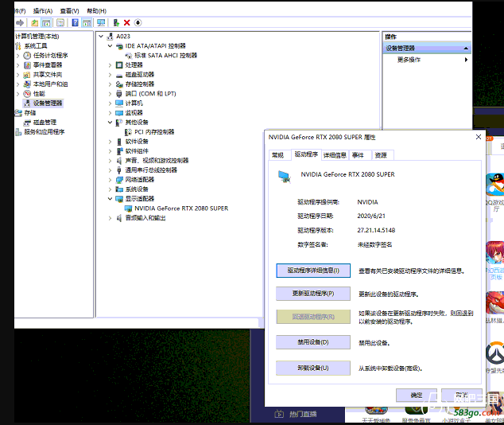Select NVIDIA GeForce RTX 2080 SUPER in device tree
Viewport: 504px width, 425px height.
coord(181,209)
